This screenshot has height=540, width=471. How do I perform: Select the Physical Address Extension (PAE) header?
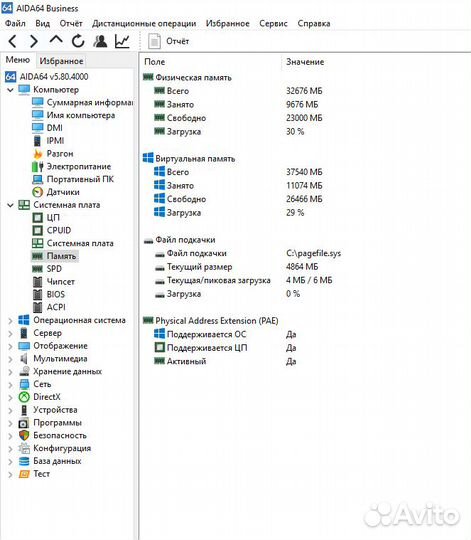[211, 321]
